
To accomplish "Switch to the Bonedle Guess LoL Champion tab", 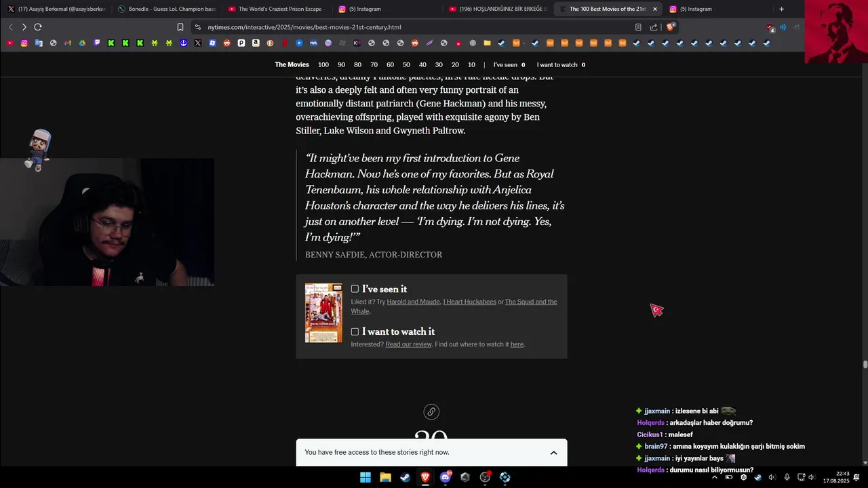I will pos(166,9).
